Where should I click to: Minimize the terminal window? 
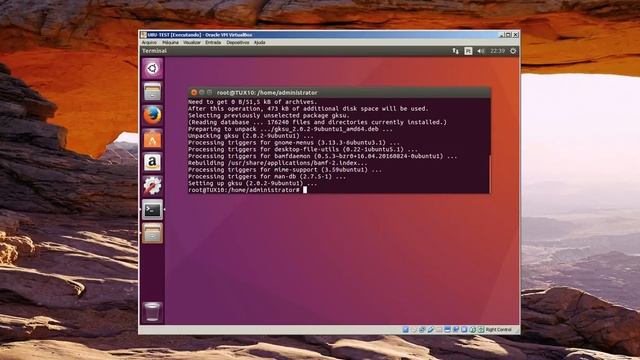202,93
